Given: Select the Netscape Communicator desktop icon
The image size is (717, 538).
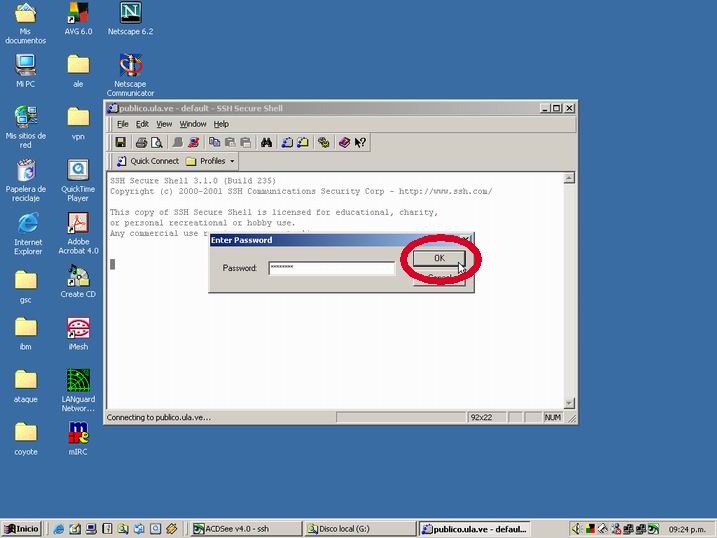Looking at the screenshot, I should [x=130, y=75].
